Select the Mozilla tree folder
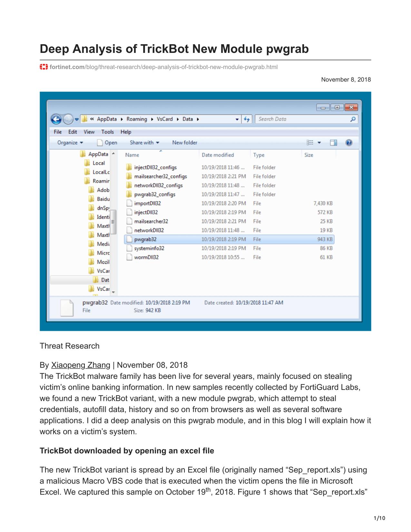The image size is (411, 532). [99, 262]
